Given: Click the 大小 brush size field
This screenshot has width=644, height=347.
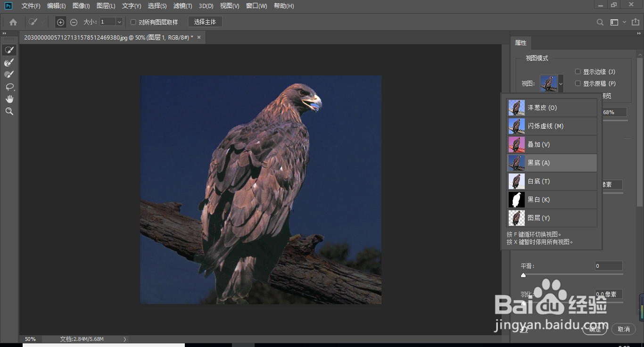Looking at the screenshot, I should click(107, 22).
